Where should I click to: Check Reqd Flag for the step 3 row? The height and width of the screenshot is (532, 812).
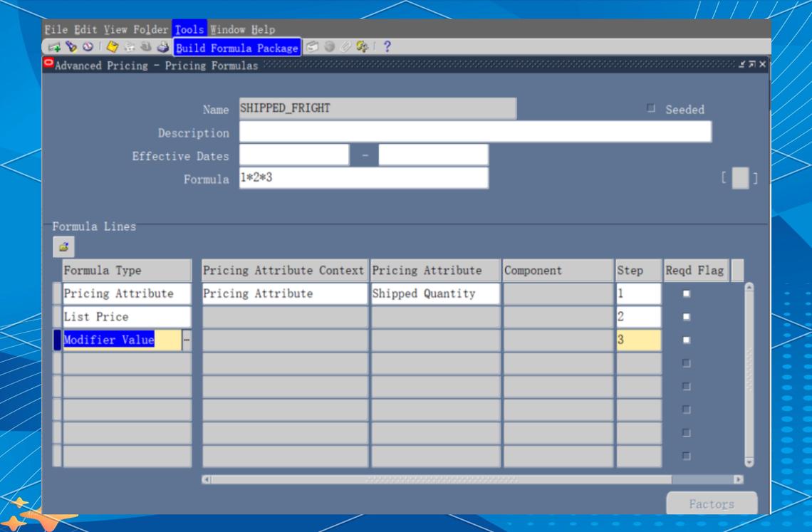coord(687,340)
